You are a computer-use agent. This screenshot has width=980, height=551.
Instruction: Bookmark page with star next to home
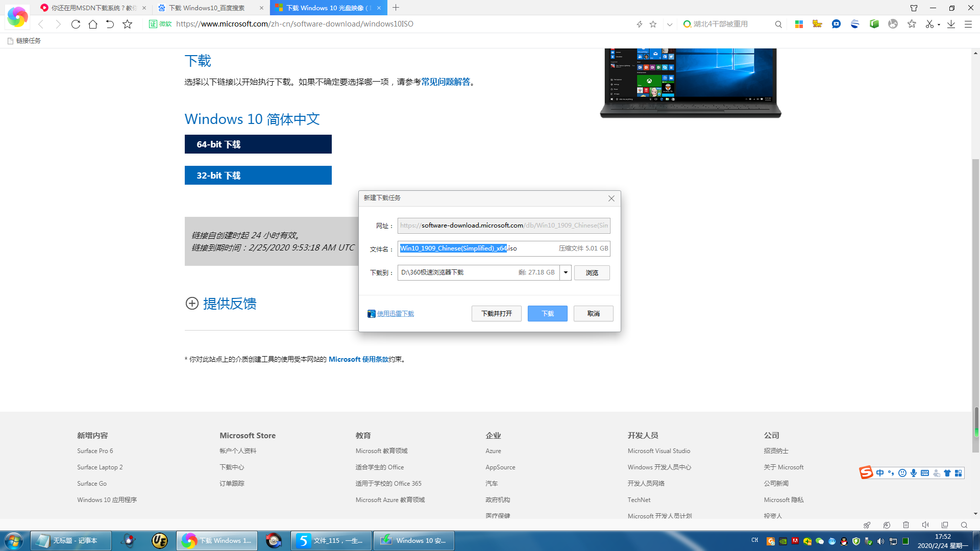click(x=128, y=24)
